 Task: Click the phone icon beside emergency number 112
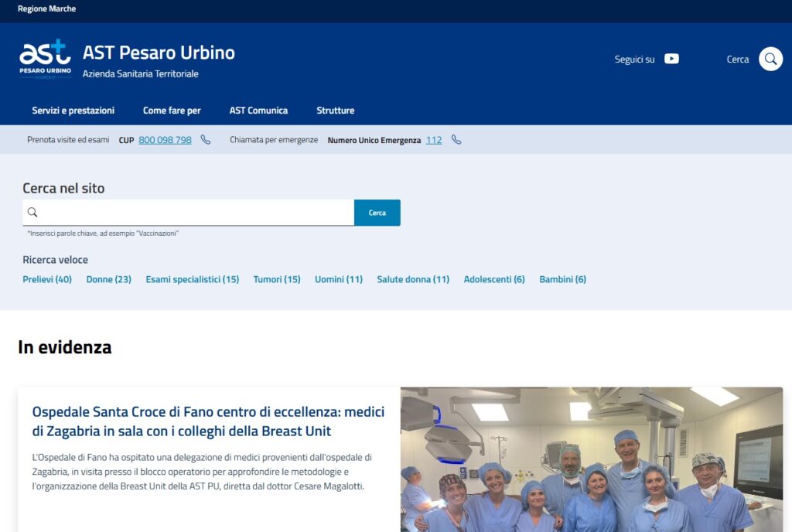coord(456,140)
